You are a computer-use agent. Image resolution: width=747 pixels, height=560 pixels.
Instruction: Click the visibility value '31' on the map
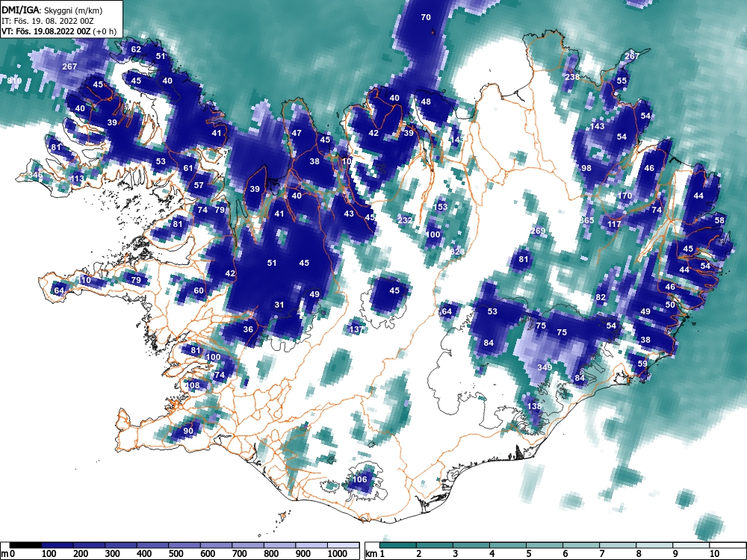(x=279, y=305)
